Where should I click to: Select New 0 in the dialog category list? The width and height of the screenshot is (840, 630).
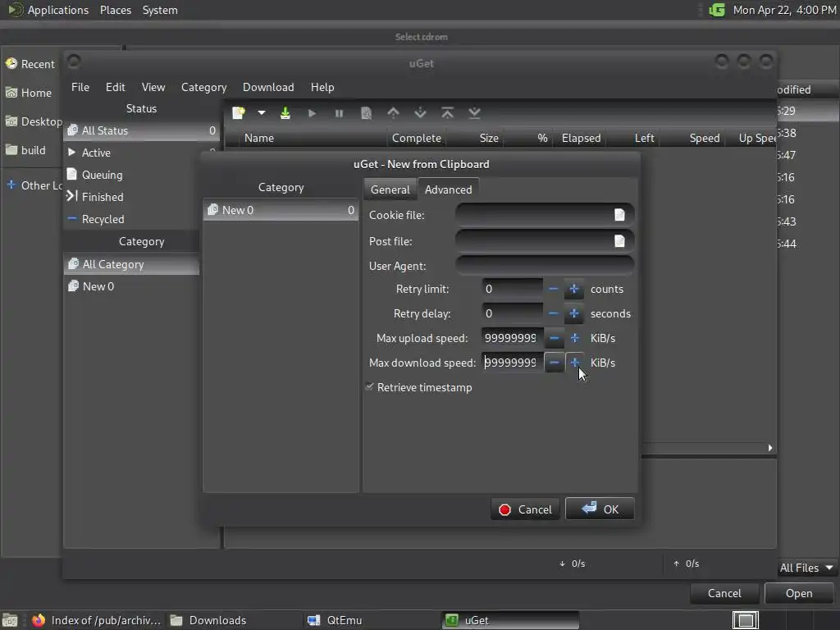pos(281,210)
